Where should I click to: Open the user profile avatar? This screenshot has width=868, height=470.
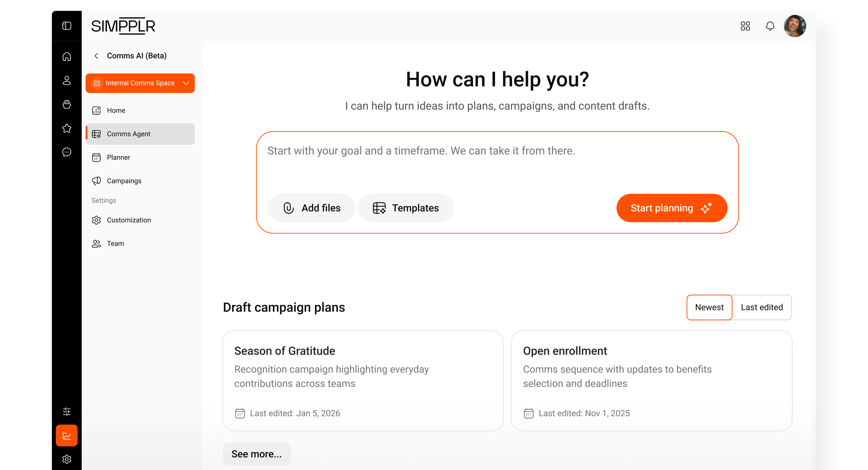click(x=795, y=26)
